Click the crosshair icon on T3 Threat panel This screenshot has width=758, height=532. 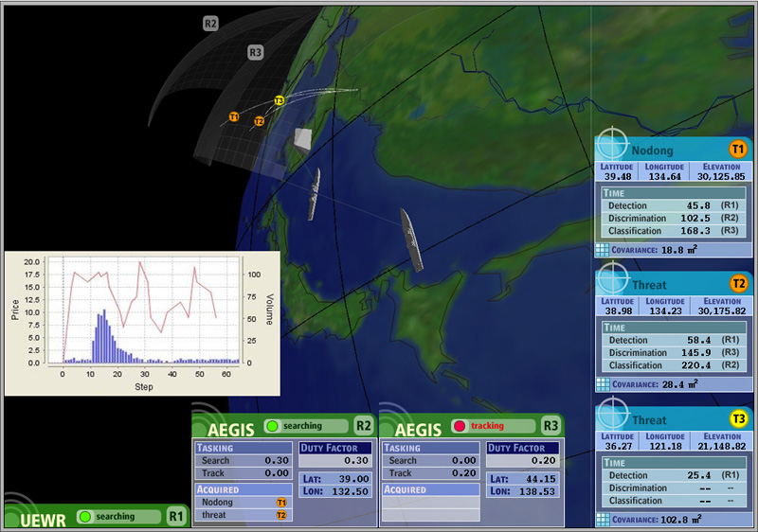(612, 413)
